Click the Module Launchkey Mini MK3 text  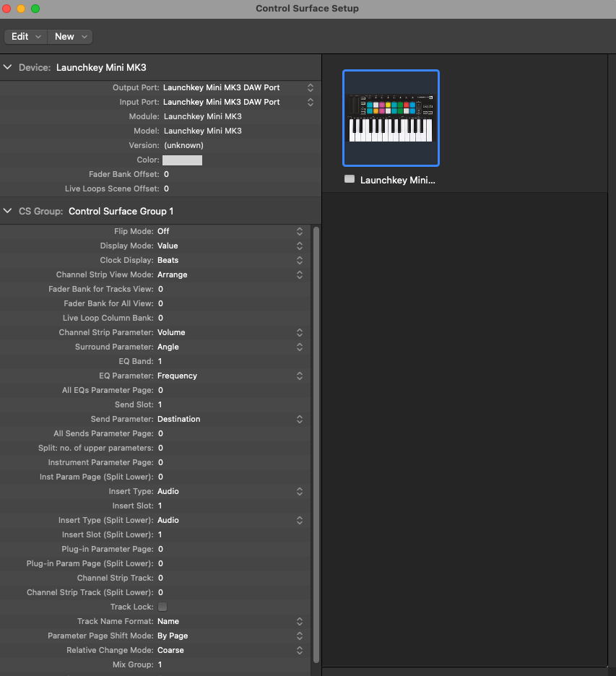pyautogui.click(x=203, y=116)
